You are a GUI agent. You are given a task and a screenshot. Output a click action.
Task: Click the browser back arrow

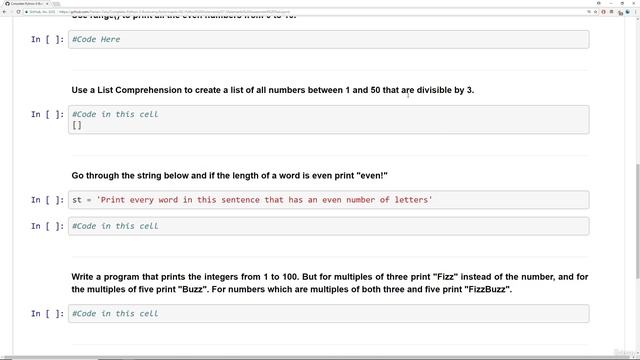click(x=4, y=12)
